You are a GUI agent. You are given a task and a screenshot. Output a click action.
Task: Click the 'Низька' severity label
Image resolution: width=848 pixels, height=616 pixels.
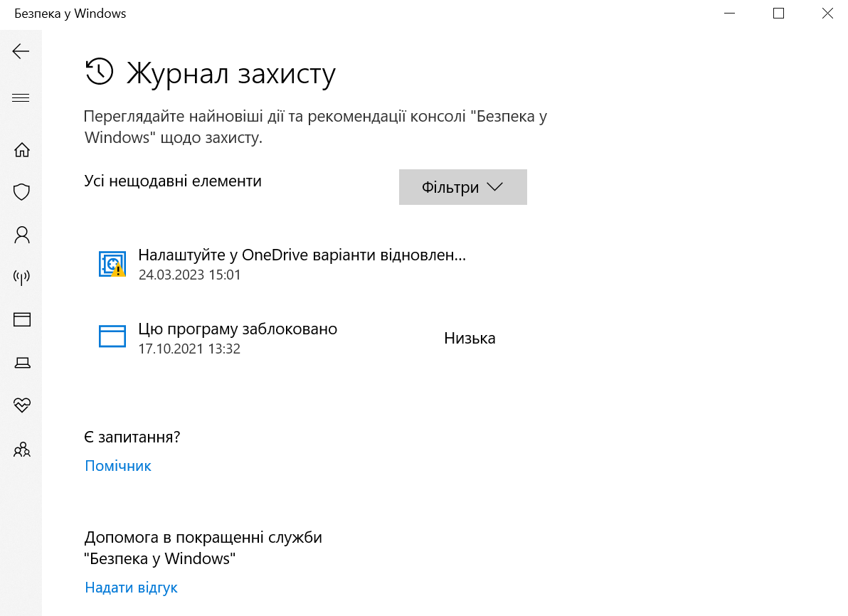[x=470, y=339]
